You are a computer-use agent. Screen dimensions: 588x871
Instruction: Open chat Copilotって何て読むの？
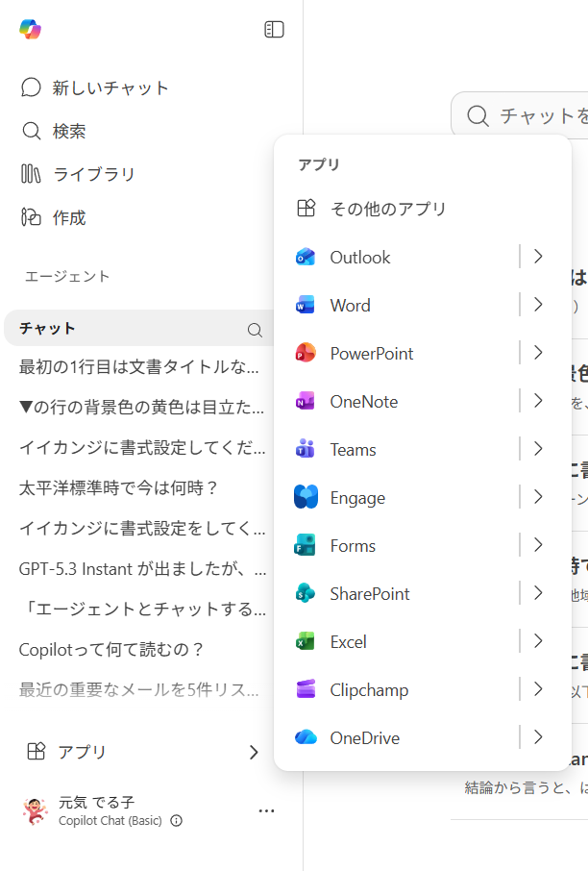click(x=112, y=649)
